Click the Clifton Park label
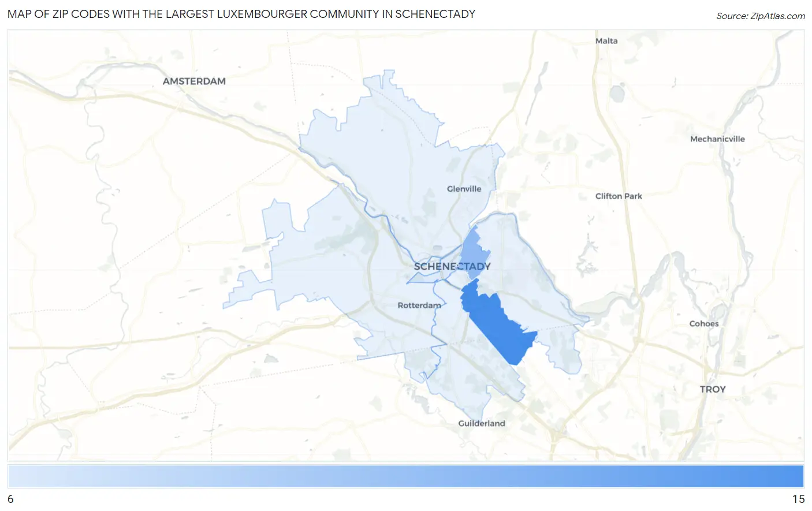812x511 pixels. (x=619, y=196)
